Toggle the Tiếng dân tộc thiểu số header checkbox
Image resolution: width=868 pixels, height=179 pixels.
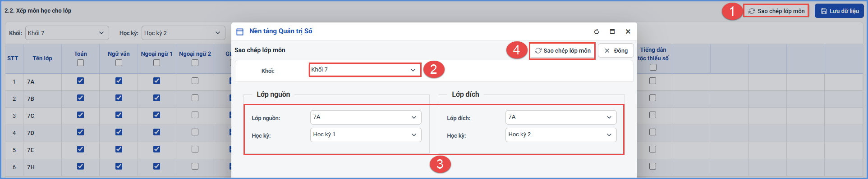click(653, 67)
